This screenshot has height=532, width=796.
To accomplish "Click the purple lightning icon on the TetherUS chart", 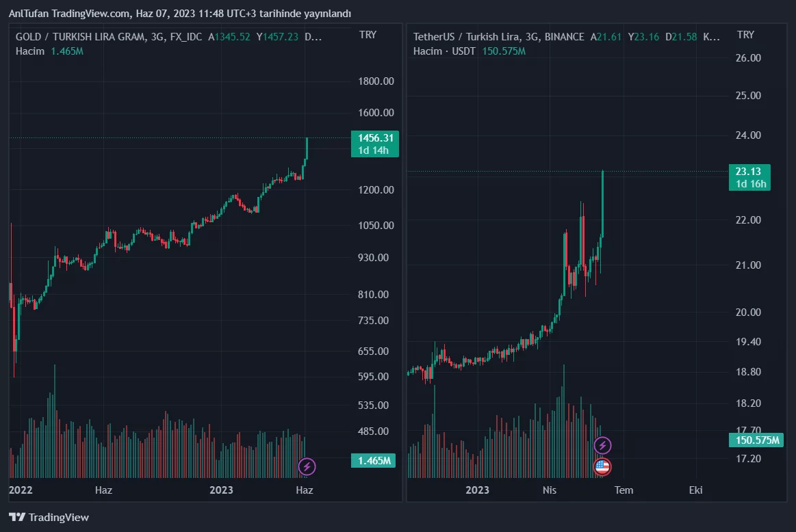I will [x=602, y=446].
